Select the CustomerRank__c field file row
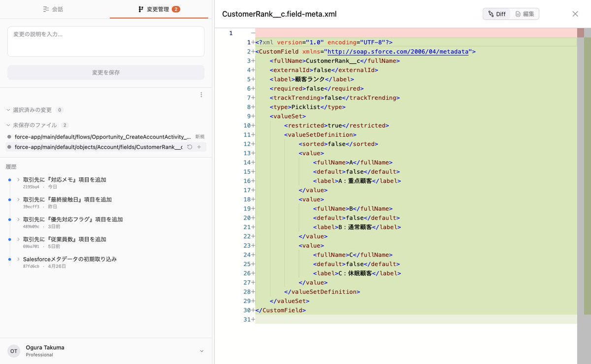This screenshot has height=364, width=591. tap(106, 147)
